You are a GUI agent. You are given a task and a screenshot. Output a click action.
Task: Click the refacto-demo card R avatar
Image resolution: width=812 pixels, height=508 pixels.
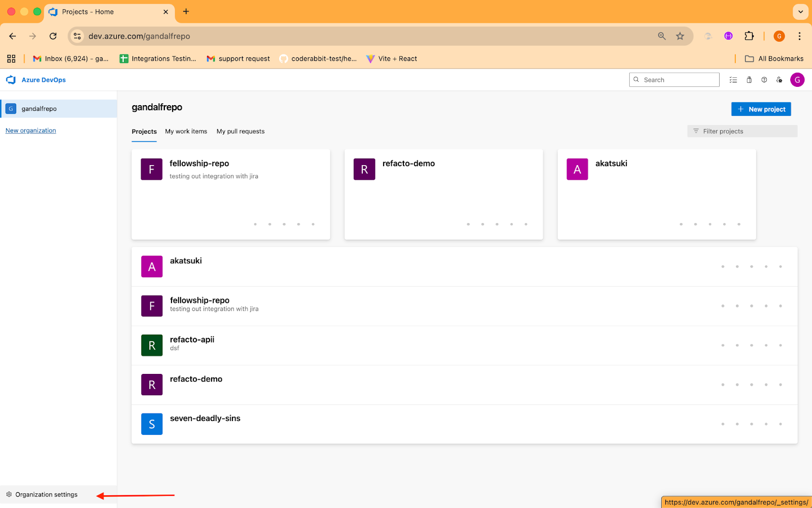(364, 169)
